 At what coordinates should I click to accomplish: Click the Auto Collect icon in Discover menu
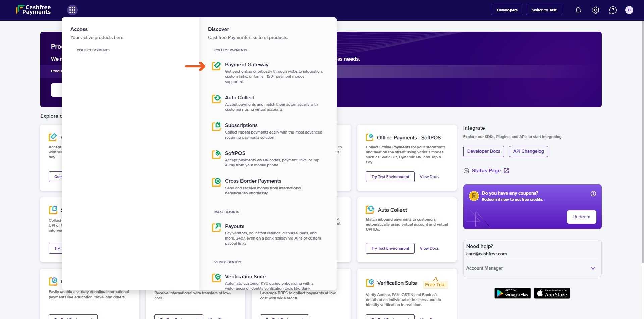tap(216, 99)
